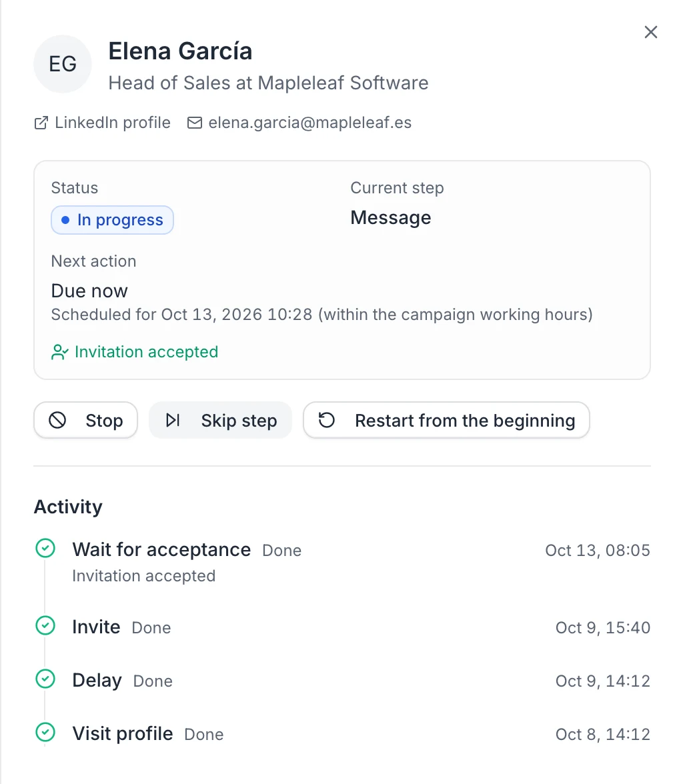
Task: Click the gray Invitation accepted note under Wait for acceptance
Action: click(x=143, y=576)
